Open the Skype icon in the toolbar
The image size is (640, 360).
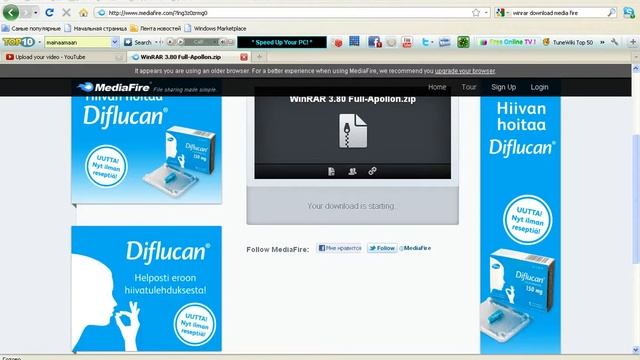(x=629, y=13)
